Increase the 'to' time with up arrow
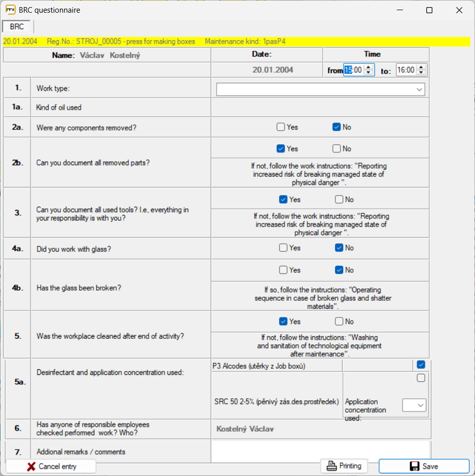475x476 pixels. [x=421, y=68]
